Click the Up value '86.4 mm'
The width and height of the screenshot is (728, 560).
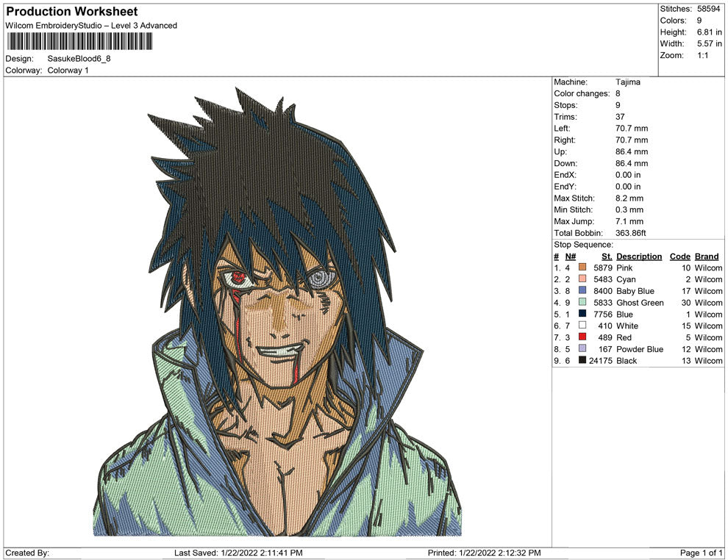coord(632,151)
